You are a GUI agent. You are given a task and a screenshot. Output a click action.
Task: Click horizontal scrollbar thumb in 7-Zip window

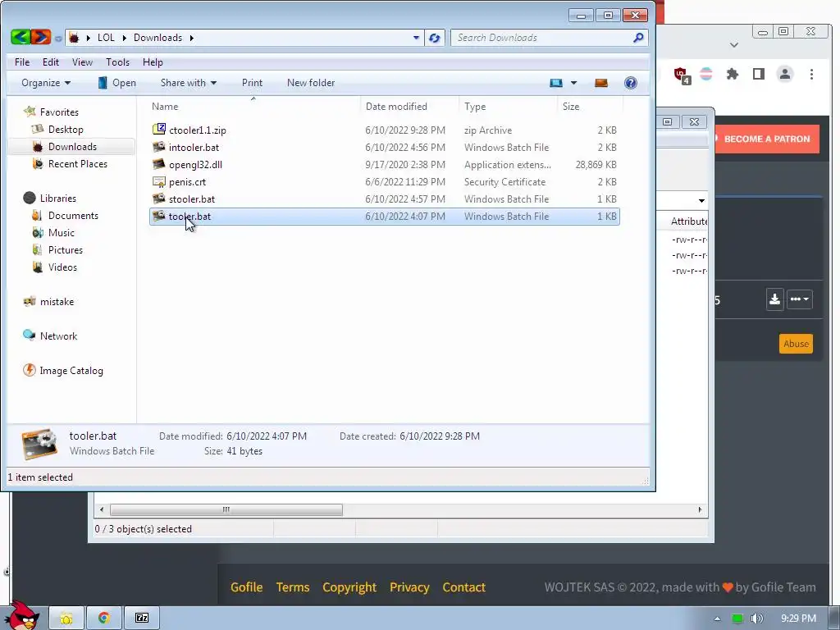coord(226,509)
